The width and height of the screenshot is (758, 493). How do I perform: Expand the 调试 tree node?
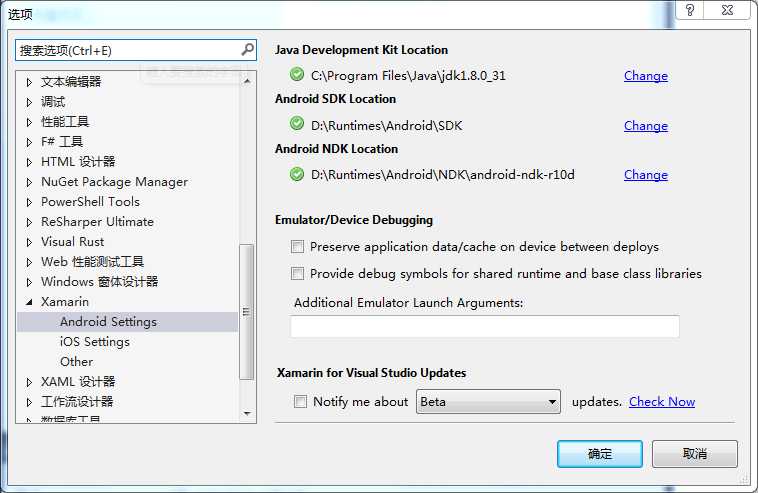pyautogui.click(x=29, y=102)
